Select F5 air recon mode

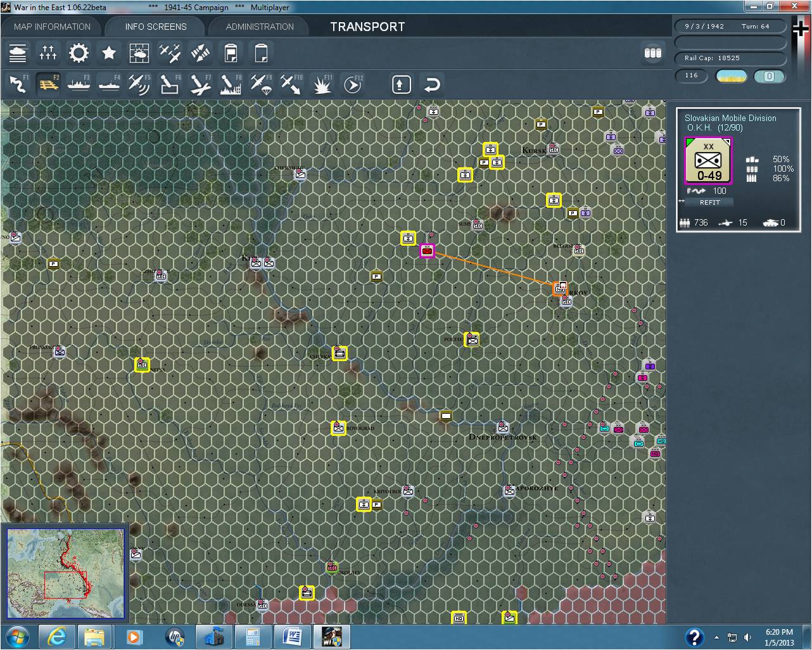point(139,84)
